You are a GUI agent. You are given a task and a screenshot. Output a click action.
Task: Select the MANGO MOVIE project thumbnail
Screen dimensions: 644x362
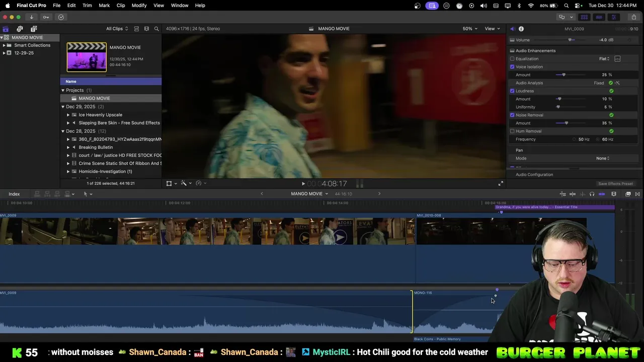click(87, 57)
